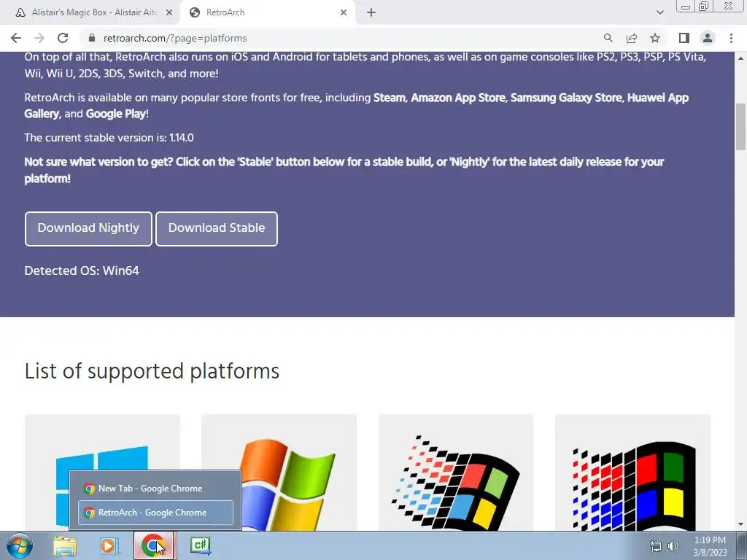Go back to the previous page
747x560 pixels.
click(x=16, y=38)
